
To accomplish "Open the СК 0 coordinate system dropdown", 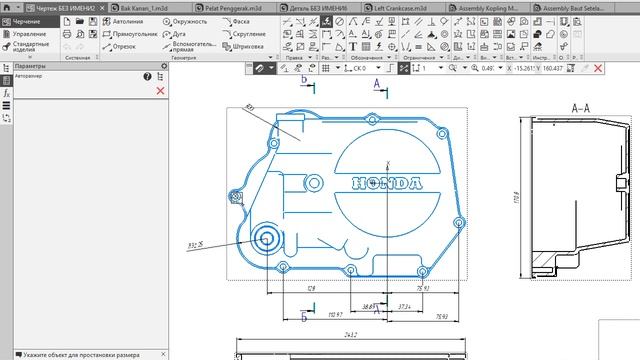I will (x=378, y=68).
